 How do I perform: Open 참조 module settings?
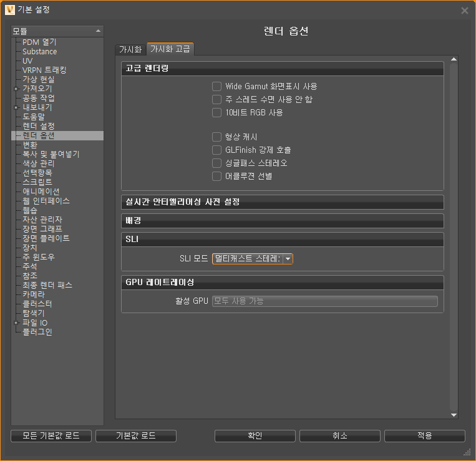tap(30, 276)
